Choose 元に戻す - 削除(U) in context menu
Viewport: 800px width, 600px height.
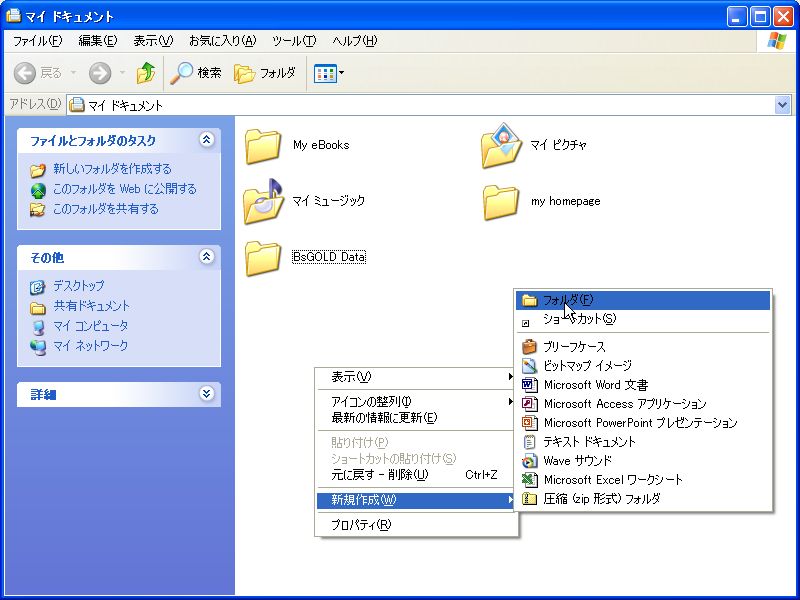[x=415, y=474]
